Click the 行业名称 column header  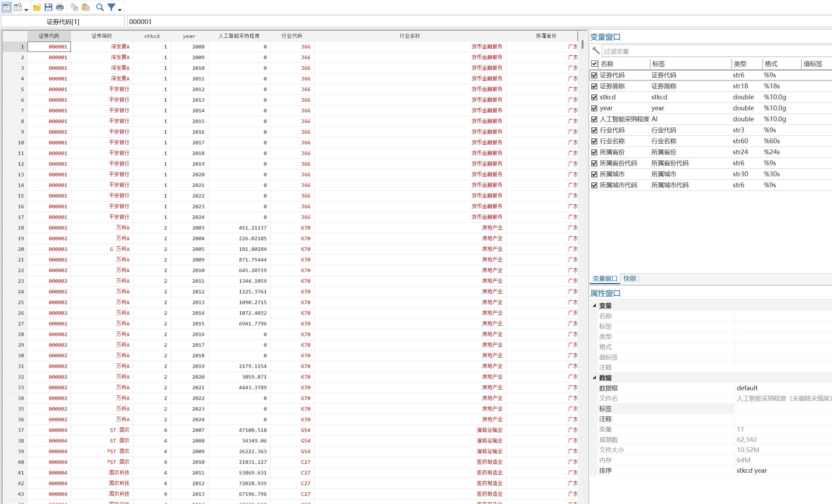pyautogui.click(x=409, y=36)
